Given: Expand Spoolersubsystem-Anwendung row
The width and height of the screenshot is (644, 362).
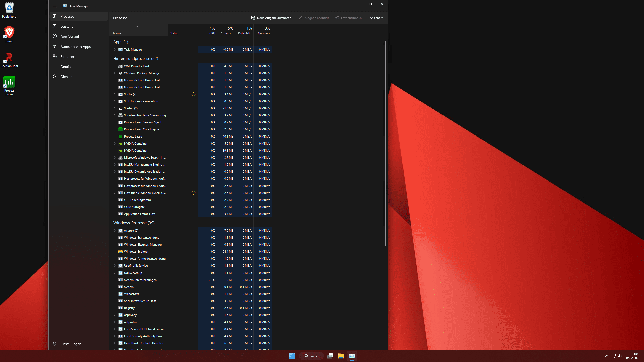Looking at the screenshot, I should 115,115.
